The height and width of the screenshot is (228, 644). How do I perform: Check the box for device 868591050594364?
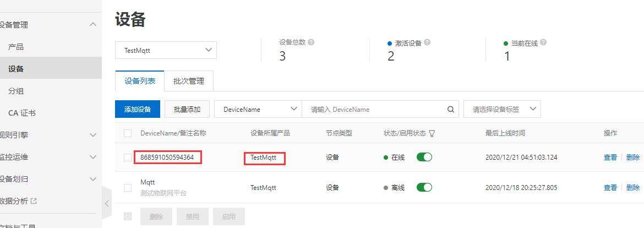pyautogui.click(x=128, y=158)
